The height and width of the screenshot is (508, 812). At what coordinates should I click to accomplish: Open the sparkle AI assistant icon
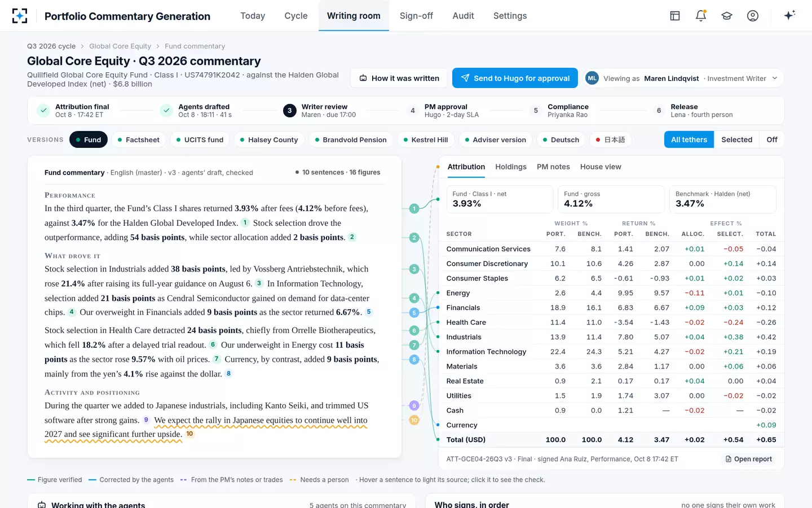(x=789, y=15)
